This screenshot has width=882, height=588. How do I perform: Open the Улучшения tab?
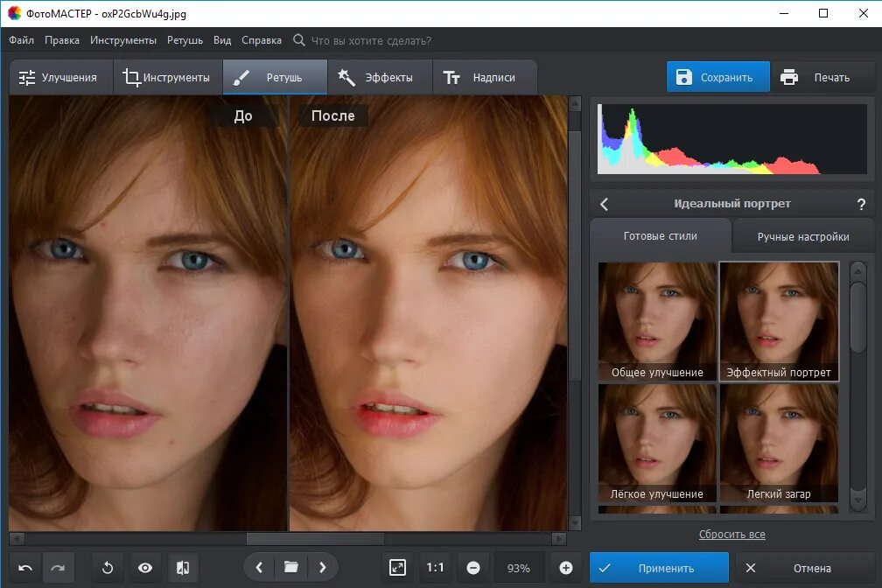coord(60,77)
